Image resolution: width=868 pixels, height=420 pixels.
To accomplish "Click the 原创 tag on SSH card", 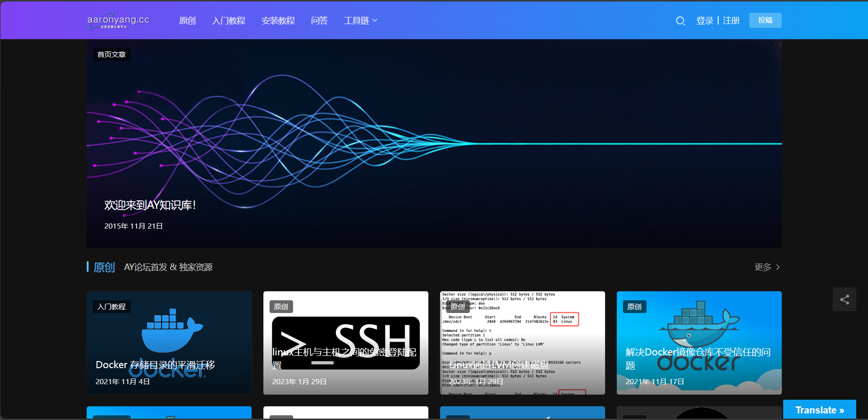I will click(281, 307).
